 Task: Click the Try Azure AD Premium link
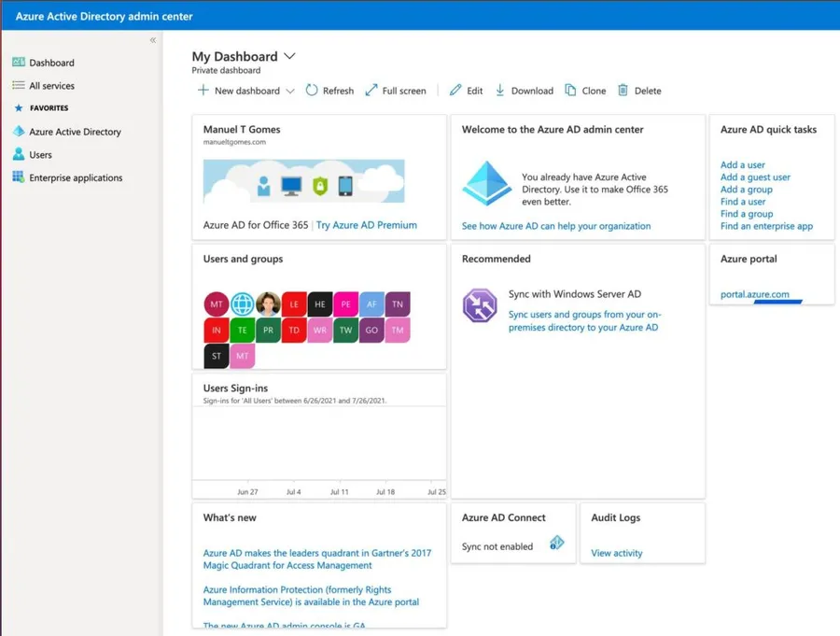[x=367, y=225]
